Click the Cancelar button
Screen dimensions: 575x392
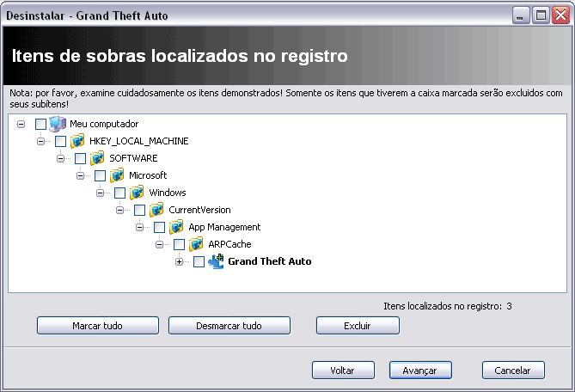point(513,371)
